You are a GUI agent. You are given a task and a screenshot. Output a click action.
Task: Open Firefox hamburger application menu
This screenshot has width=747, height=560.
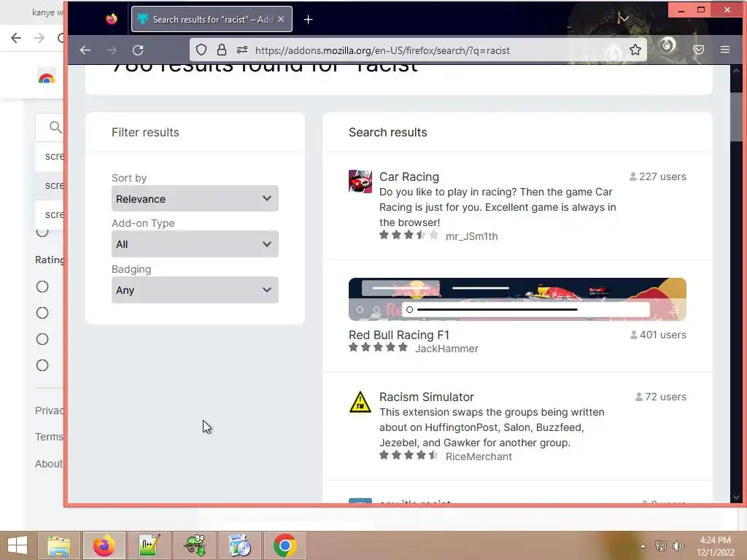[x=725, y=50]
